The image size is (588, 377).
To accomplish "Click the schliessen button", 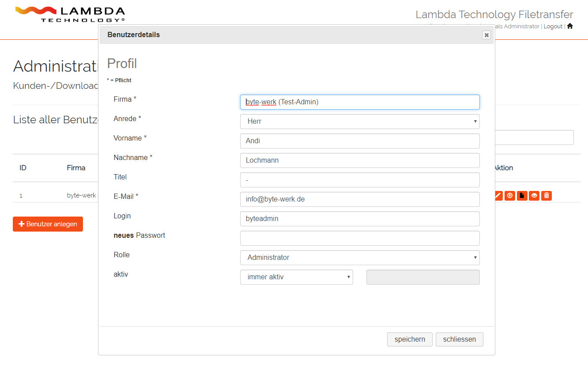I will pos(459,339).
